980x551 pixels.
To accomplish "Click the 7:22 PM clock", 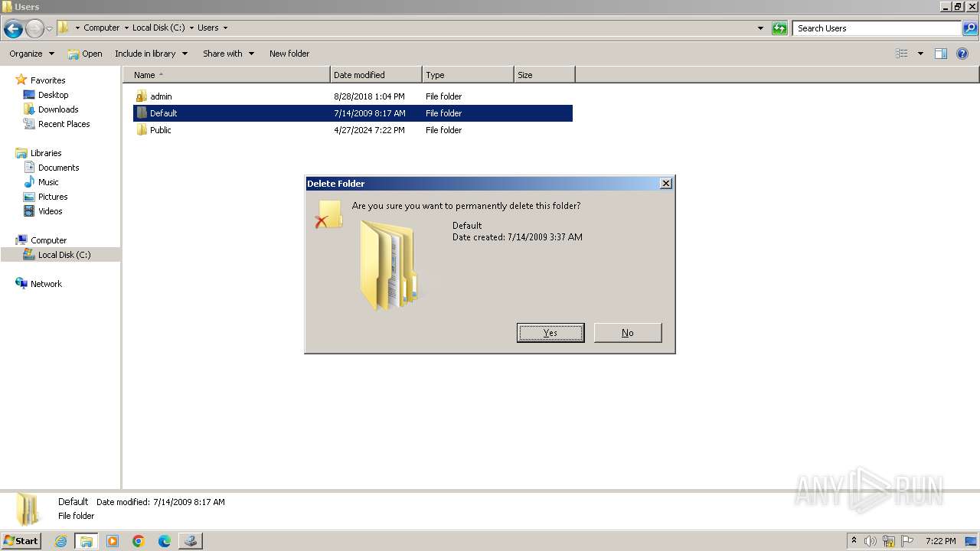I will coord(940,541).
